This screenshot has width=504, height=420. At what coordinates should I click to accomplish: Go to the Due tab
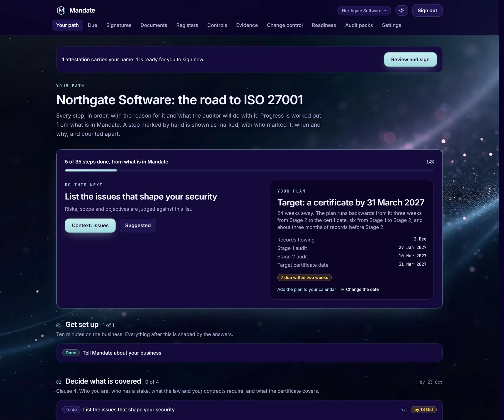pos(92,25)
